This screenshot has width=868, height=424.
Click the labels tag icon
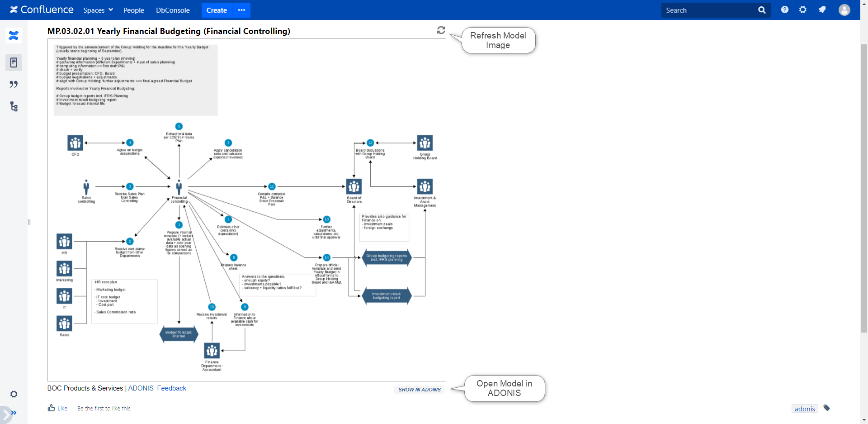pyautogui.click(x=826, y=408)
